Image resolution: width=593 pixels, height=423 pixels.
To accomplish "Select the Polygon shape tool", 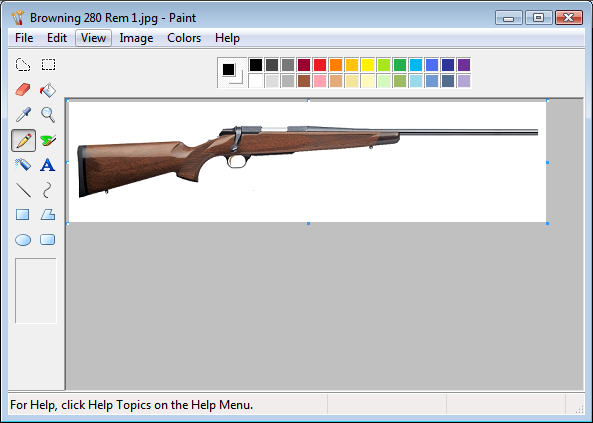I will 48,215.
